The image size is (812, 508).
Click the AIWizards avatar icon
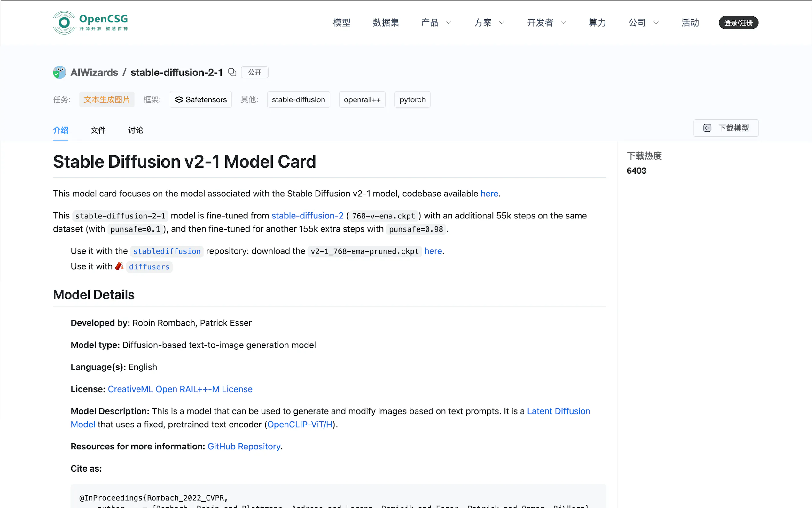tap(59, 72)
